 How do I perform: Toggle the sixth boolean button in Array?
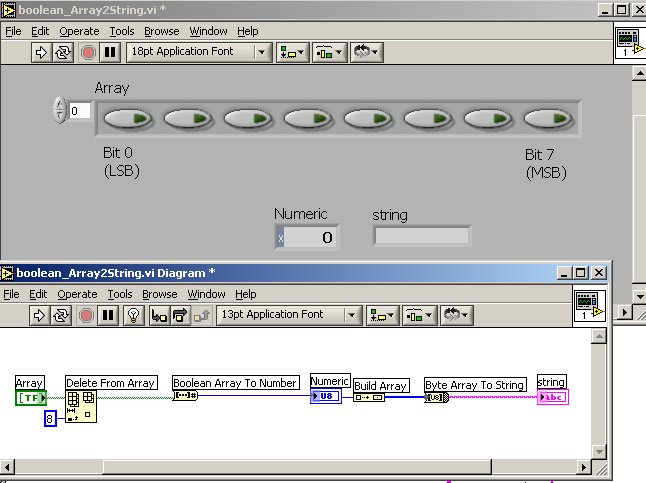[428, 119]
